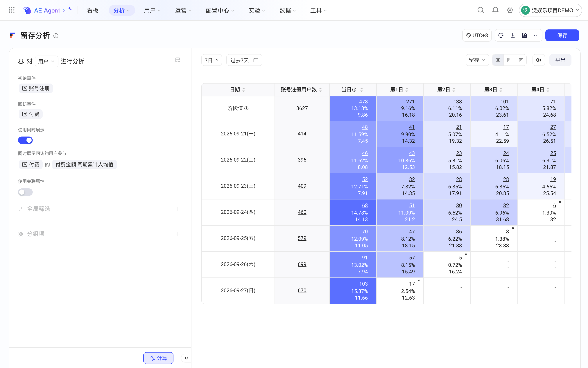This screenshot has width=588, height=368.
Task: Open the settings gear in the header
Action: [510, 10]
